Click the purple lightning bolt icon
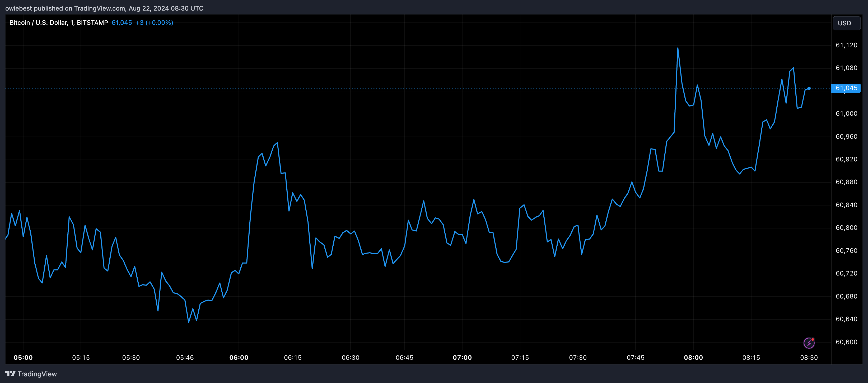The image size is (868, 383). 809,343
